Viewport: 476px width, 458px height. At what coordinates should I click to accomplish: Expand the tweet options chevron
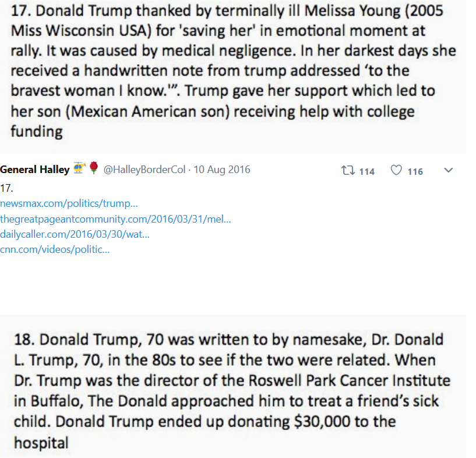point(449,170)
